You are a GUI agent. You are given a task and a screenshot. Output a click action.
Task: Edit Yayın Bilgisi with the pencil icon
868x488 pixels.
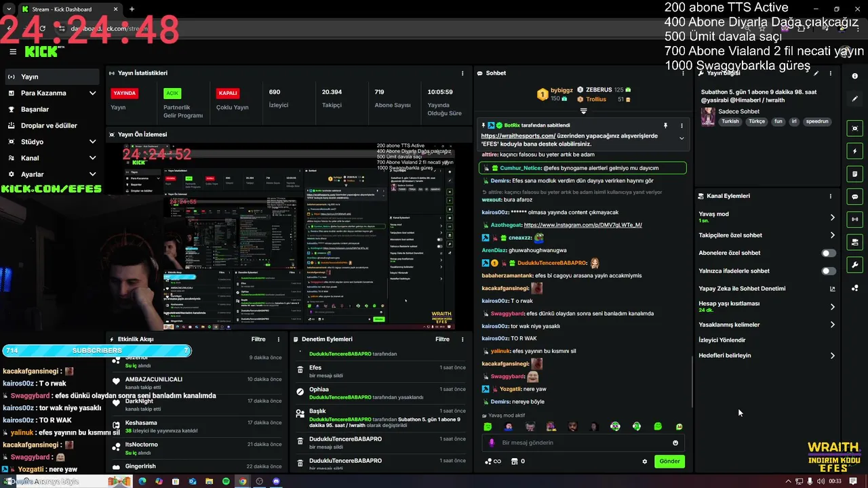(816, 73)
